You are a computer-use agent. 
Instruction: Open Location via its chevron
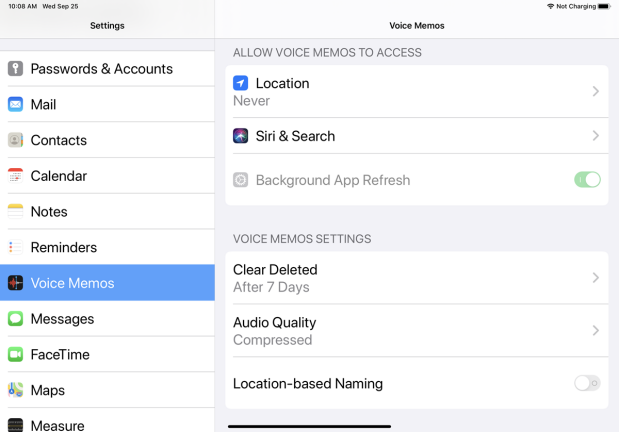click(x=596, y=91)
